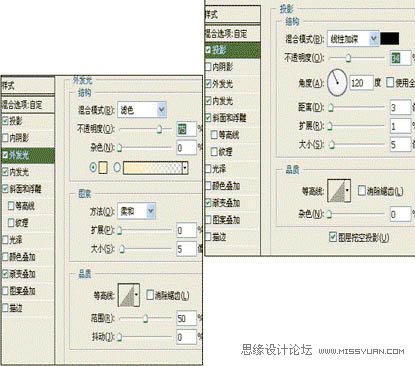Uncheck 投影 checkbox in the Outer Glow dialog
This screenshot has height=366, width=415.
pyautogui.click(x=5, y=120)
